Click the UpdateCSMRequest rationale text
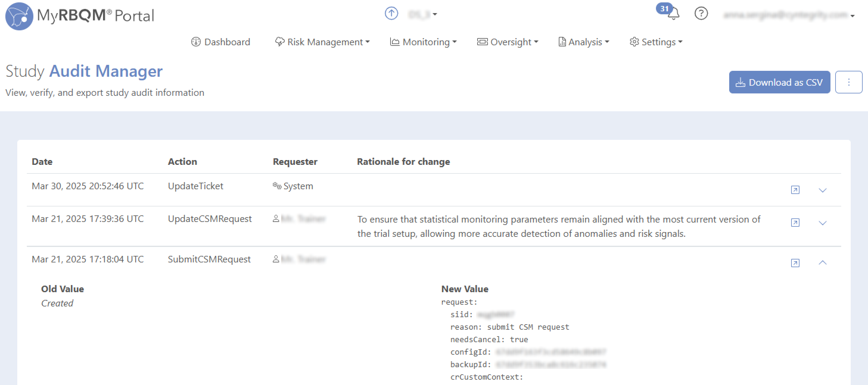Image resolution: width=868 pixels, height=385 pixels. point(559,226)
